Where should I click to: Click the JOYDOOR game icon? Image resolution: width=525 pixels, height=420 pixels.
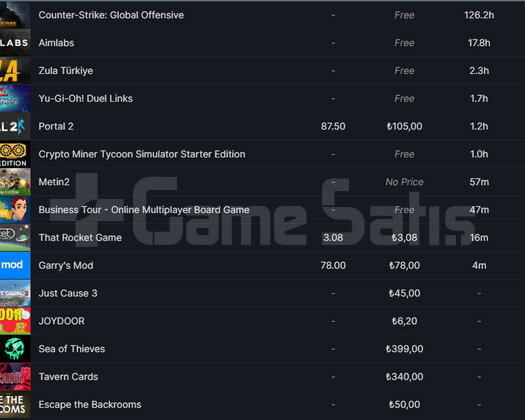[x=15, y=321]
